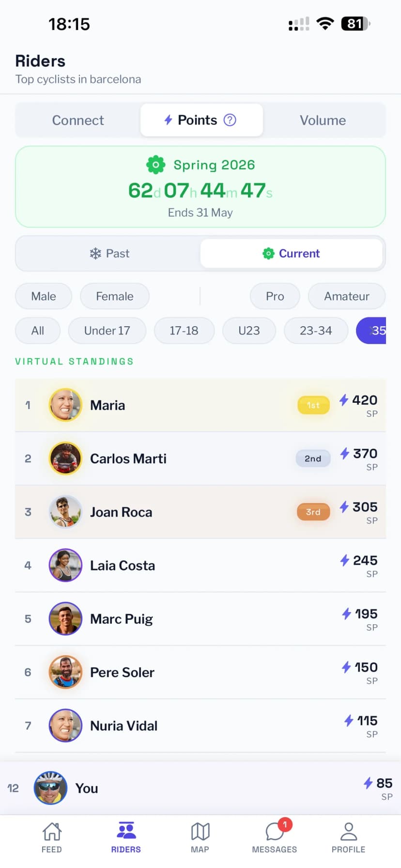401x868 pixels.
Task: Switch the season toggle to Past
Action: [109, 253]
